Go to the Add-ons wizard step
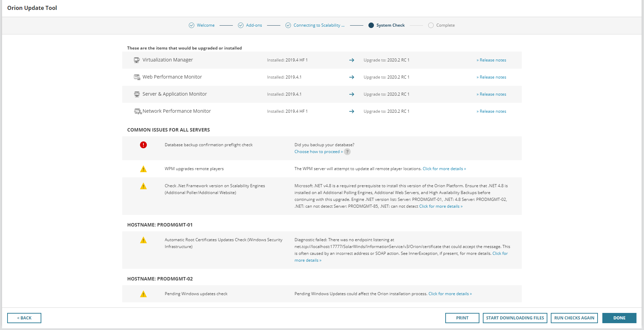The width and height of the screenshot is (644, 330). tap(254, 25)
